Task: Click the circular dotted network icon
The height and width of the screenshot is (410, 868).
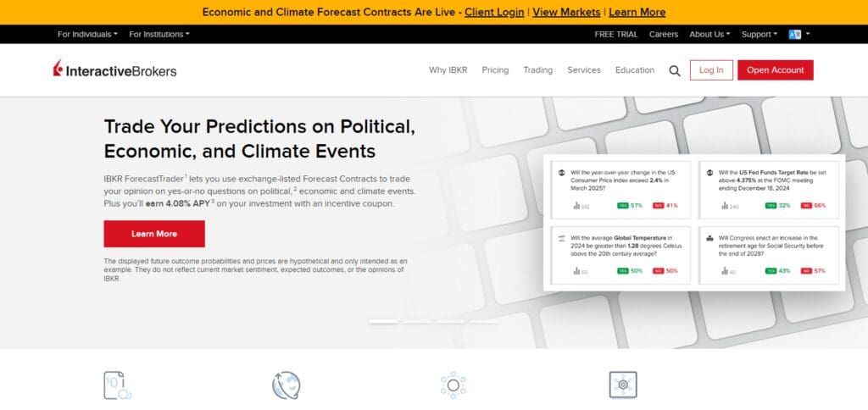Action: pyautogui.click(x=453, y=385)
